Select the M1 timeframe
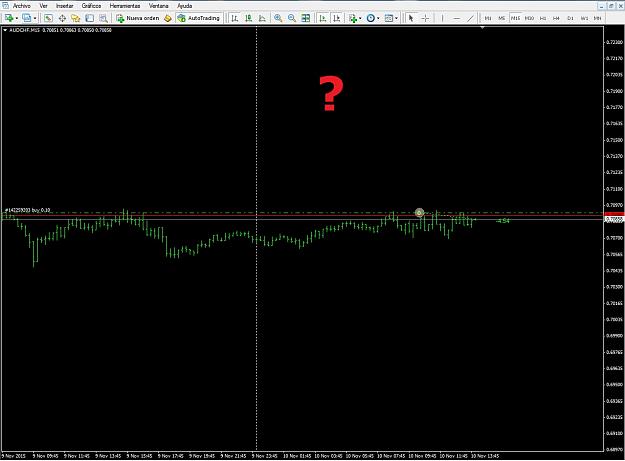Image resolution: width=625 pixels, height=461 pixels. tap(488, 18)
